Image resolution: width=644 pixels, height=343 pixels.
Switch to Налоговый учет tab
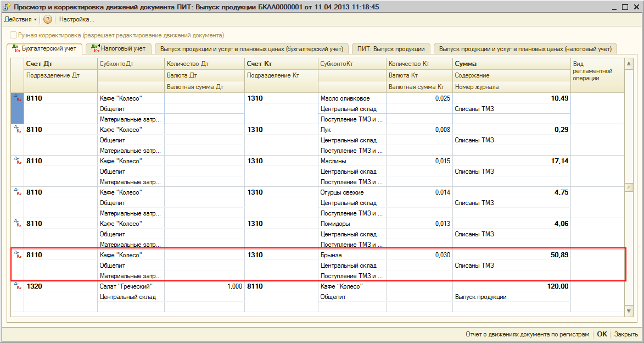(117, 48)
